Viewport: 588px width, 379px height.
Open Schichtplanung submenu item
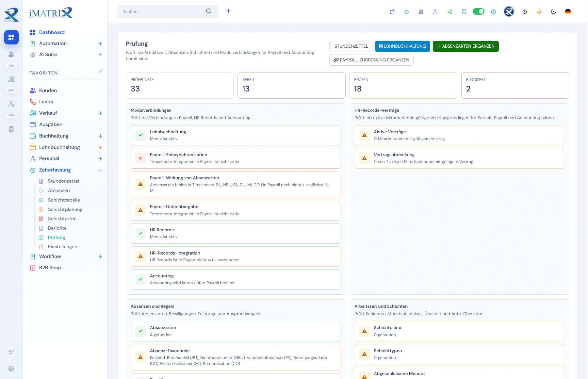click(65, 209)
